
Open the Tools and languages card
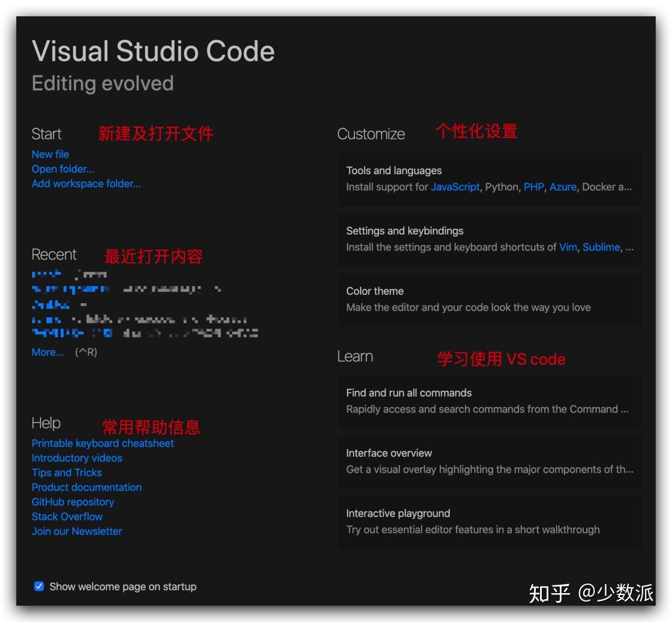[x=490, y=179]
